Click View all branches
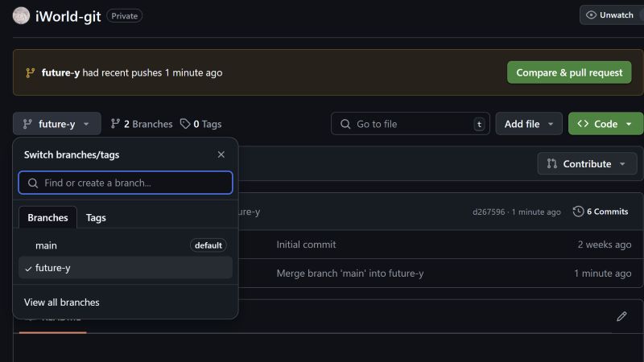Image resolution: width=644 pixels, height=362 pixels. click(62, 302)
